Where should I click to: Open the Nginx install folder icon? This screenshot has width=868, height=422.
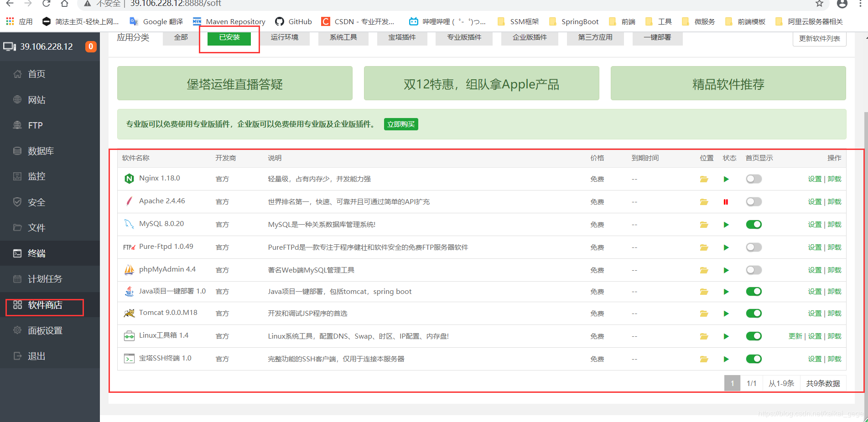tap(704, 179)
